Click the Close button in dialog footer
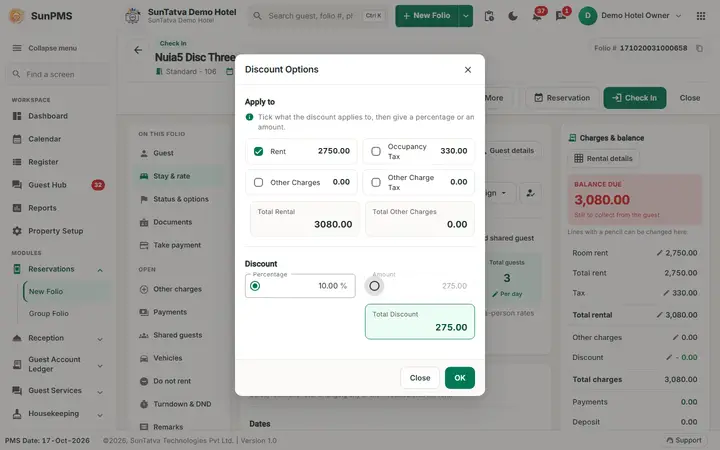 420,378
